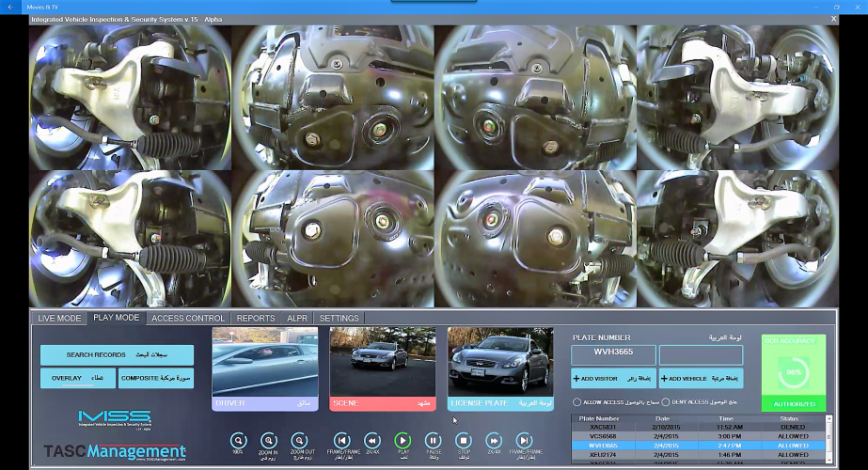868x470 pixels.
Task: Click the Composite image button
Action: click(x=155, y=378)
